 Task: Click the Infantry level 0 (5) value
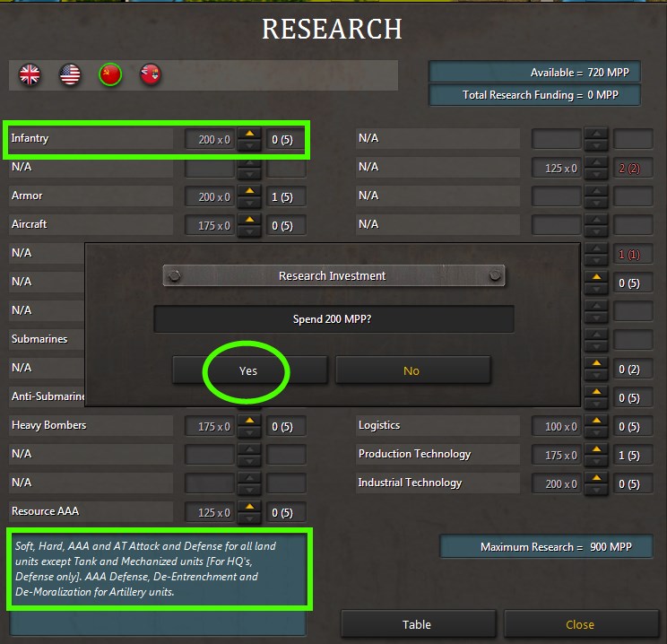[x=285, y=140]
